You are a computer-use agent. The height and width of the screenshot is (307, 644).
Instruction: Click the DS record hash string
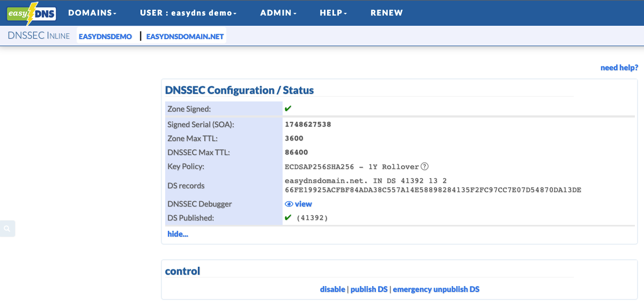433,190
